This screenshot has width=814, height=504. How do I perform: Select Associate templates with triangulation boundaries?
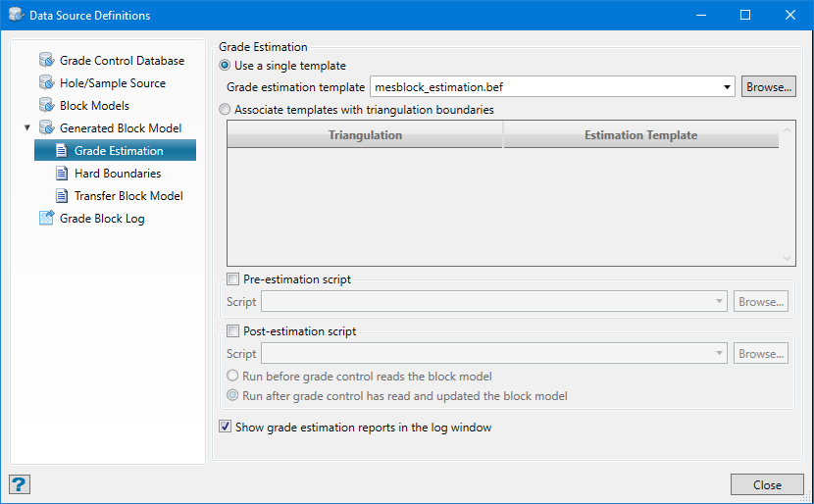[x=226, y=110]
